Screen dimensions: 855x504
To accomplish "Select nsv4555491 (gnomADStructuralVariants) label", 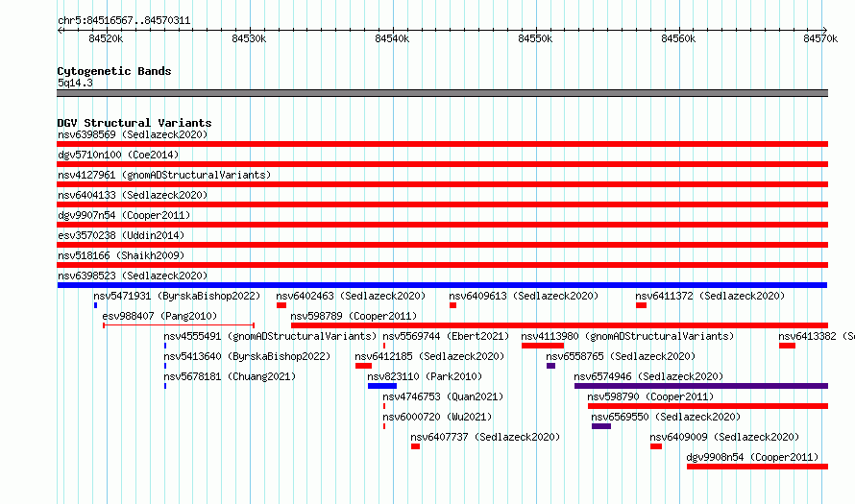I will pyautogui.click(x=270, y=336).
